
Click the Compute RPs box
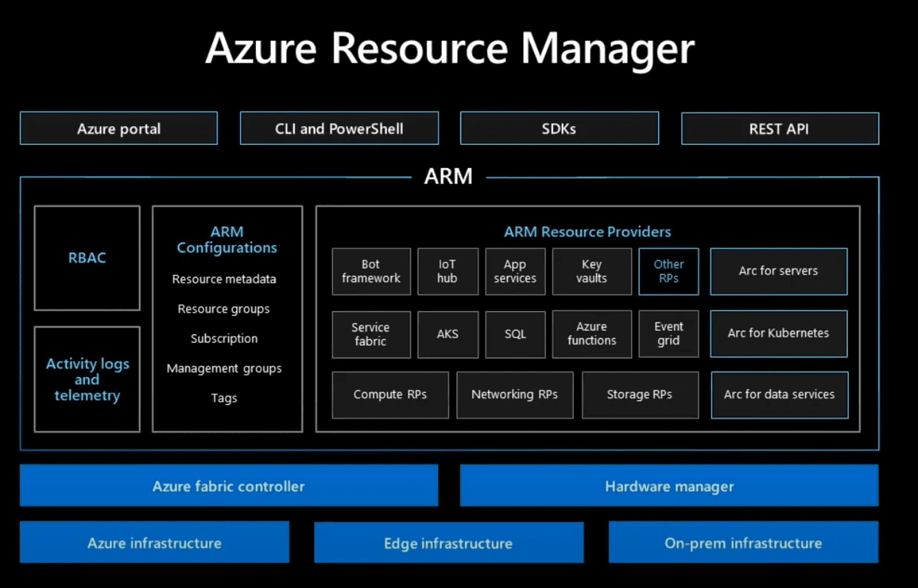coord(390,394)
